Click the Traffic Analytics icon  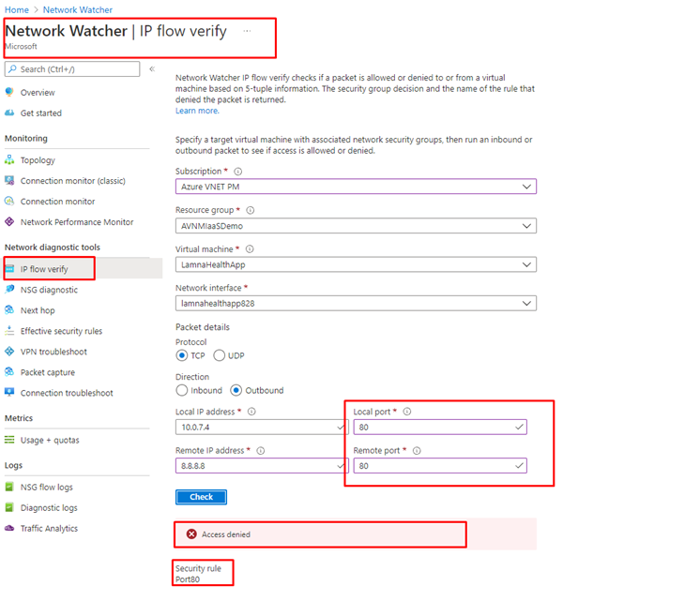click(x=9, y=528)
